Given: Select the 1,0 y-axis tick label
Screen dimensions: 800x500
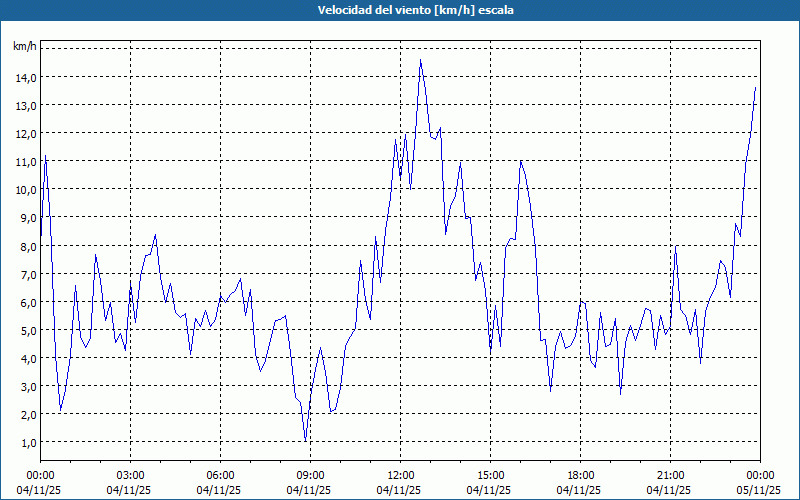Looking at the screenshot, I should [x=26, y=442].
